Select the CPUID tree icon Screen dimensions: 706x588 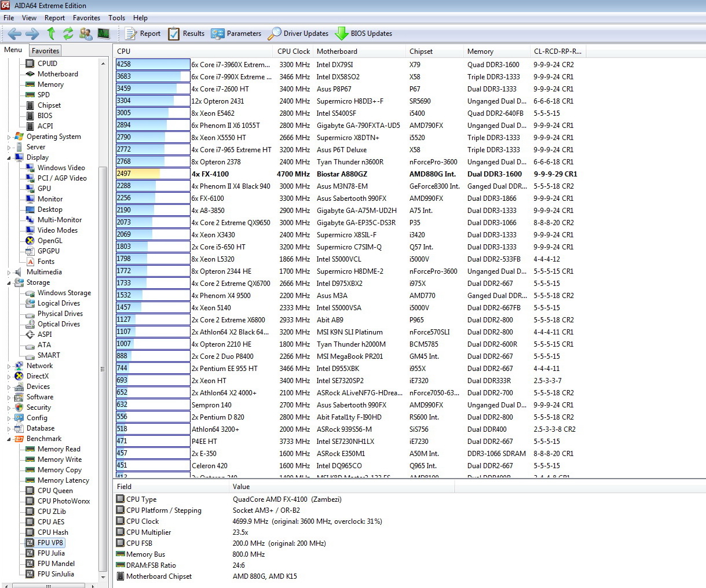[x=30, y=64]
